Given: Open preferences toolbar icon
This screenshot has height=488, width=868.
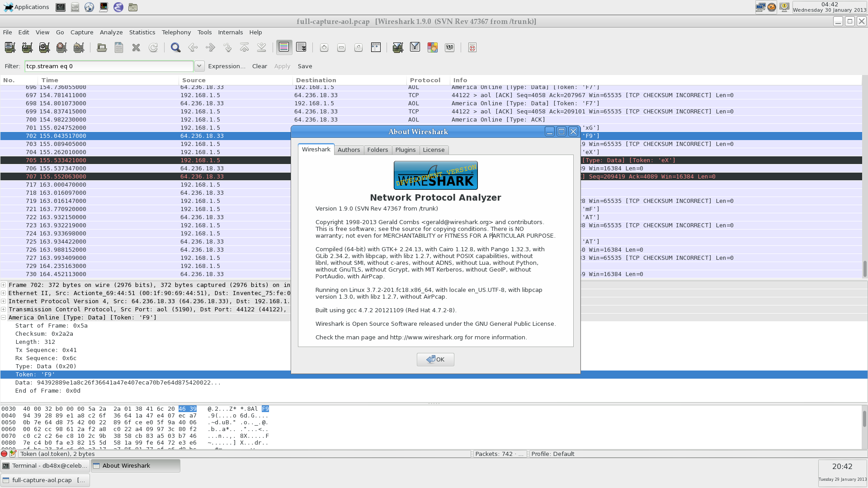Looking at the screenshot, I should coord(449,47).
